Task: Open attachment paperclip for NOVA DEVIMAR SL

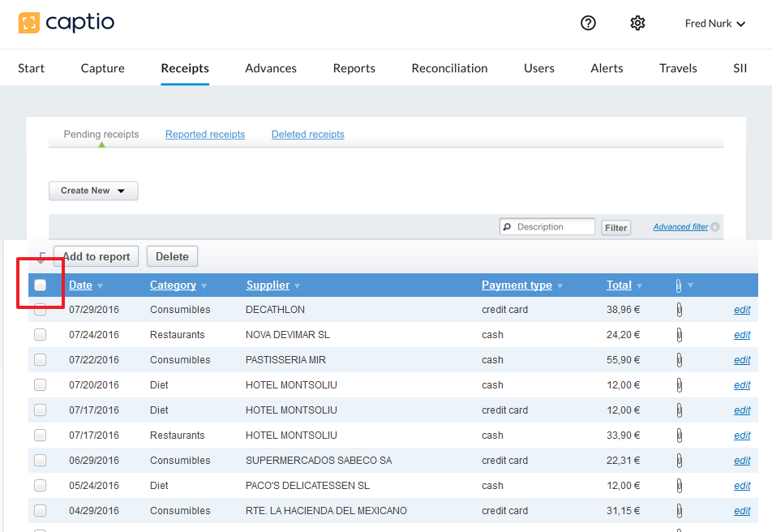Action: pos(679,335)
